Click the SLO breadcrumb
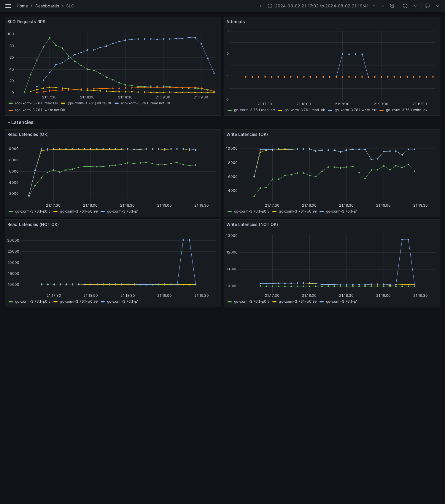This screenshot has height=504, width=445. (70, 6)
